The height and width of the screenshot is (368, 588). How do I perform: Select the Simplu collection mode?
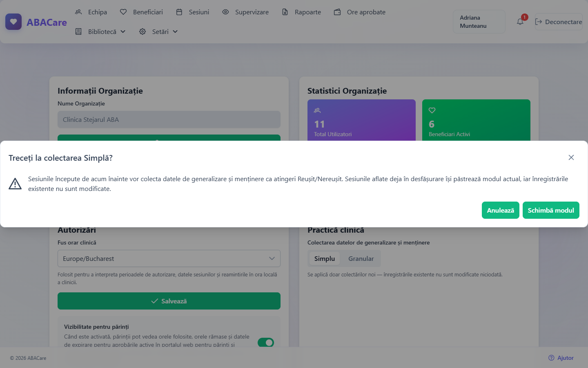click(x=325, y=258)
